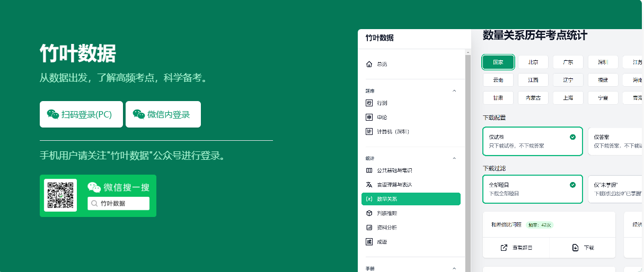
Task: Select the 北京 region tab
Action: click(533, 62)
